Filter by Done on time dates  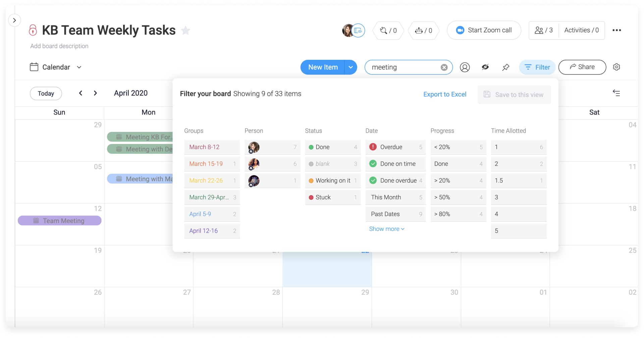tap(395, 164)
